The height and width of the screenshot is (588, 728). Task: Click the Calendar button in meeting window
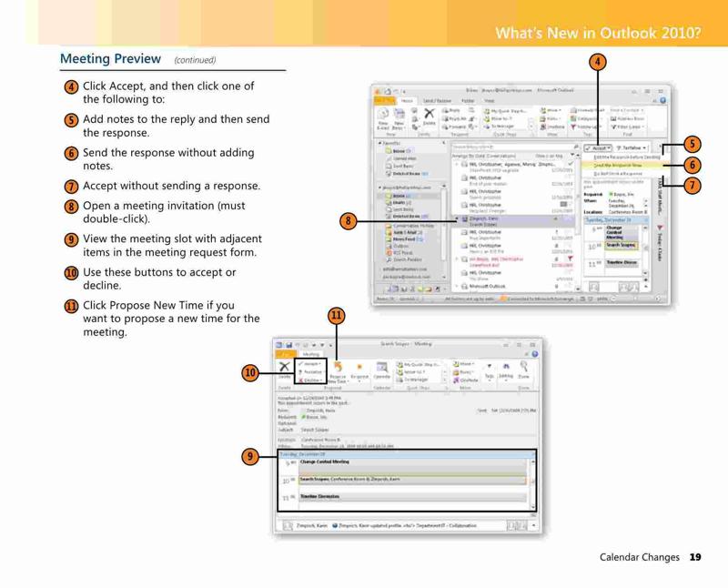pyautogui.click(x=381, y=371)
